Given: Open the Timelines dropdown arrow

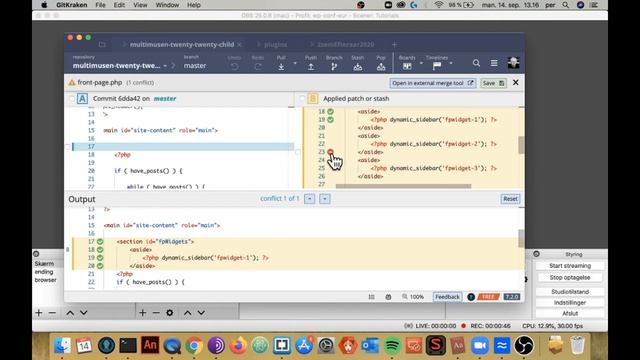Looking at the screenshot, I should pos(451,63).
